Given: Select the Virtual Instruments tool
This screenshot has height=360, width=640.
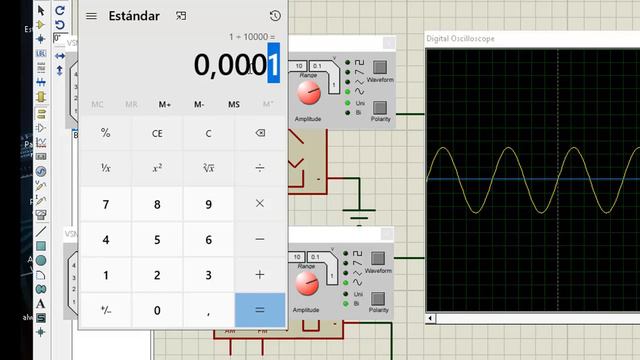Looking at the screenshot, I should [41, 214].
